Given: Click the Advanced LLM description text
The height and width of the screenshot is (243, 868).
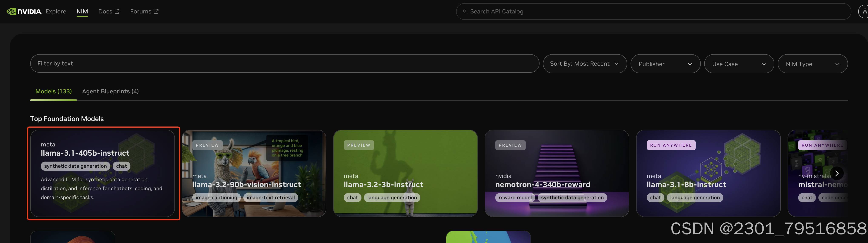Looking at the screenshot, I should click(101, 188).
